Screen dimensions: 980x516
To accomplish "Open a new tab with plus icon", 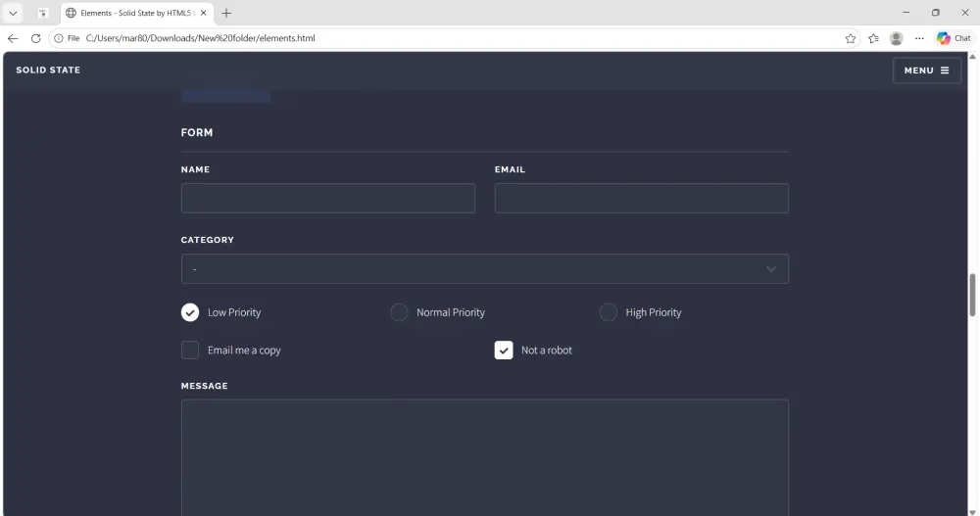I will [x=226, y=13].
